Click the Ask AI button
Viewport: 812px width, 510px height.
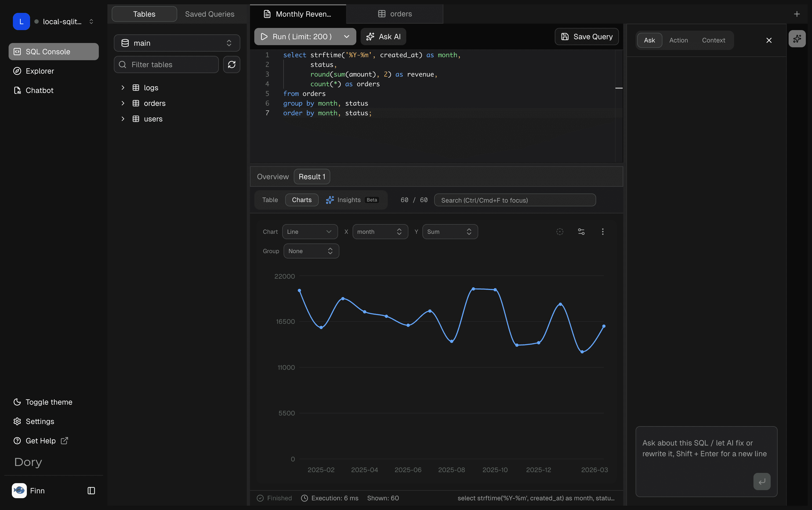[383, 37]
